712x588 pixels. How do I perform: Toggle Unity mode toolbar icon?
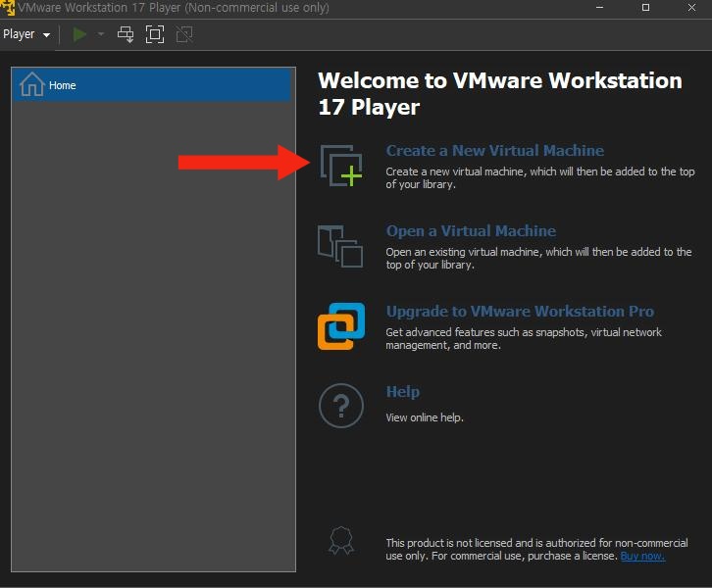click(184, 34)
